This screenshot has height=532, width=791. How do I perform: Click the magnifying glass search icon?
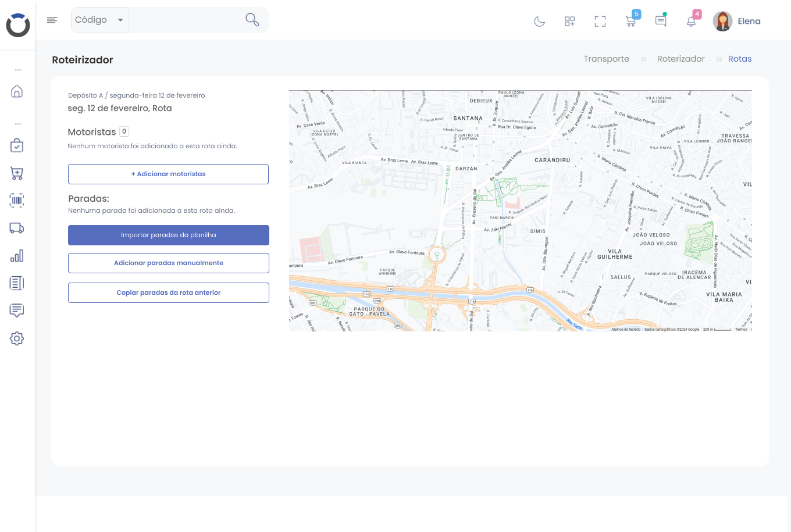coord(252,20)
